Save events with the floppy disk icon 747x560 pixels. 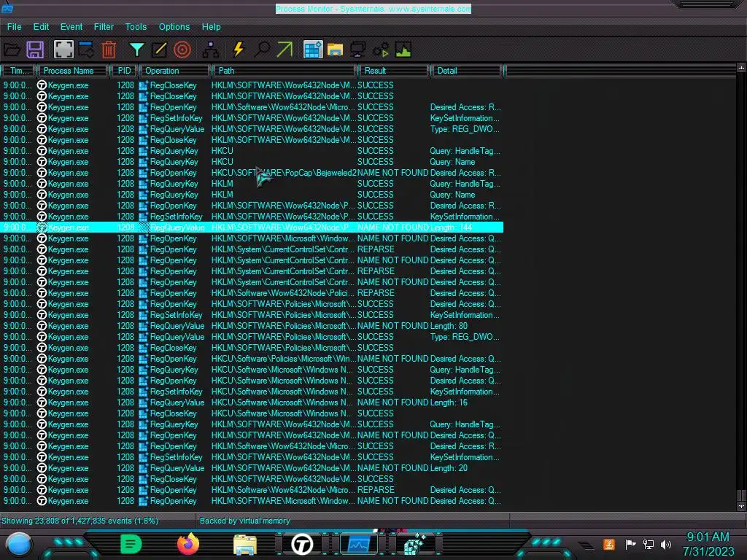click(x=35, y=50)
